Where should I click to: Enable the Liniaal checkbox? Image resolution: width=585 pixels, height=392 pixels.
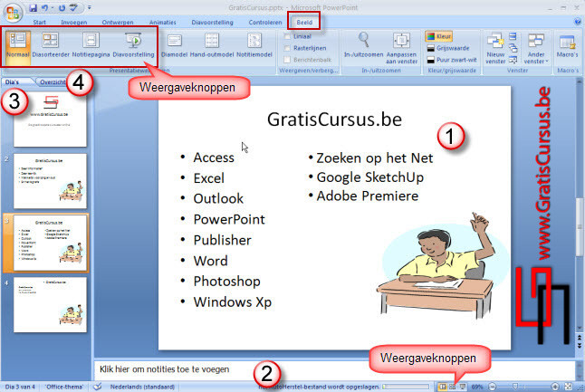click(287, 36)
